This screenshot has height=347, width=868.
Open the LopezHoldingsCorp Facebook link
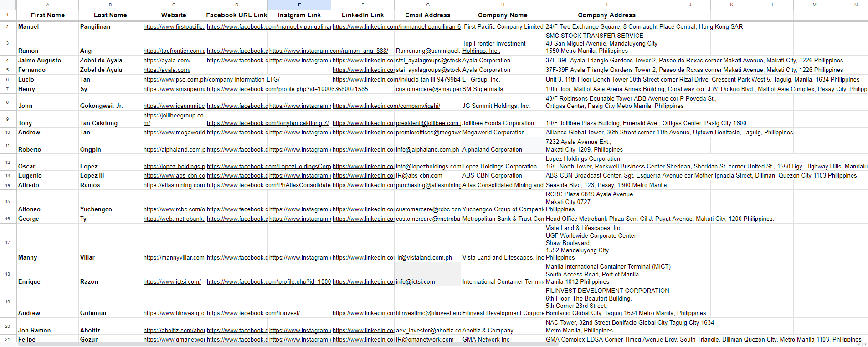[x=269, y=167]
